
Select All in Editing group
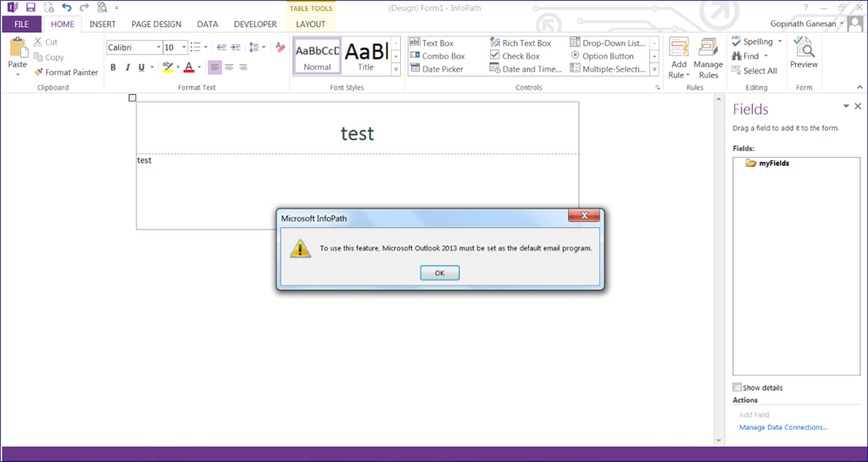click(x=754, y=71)
